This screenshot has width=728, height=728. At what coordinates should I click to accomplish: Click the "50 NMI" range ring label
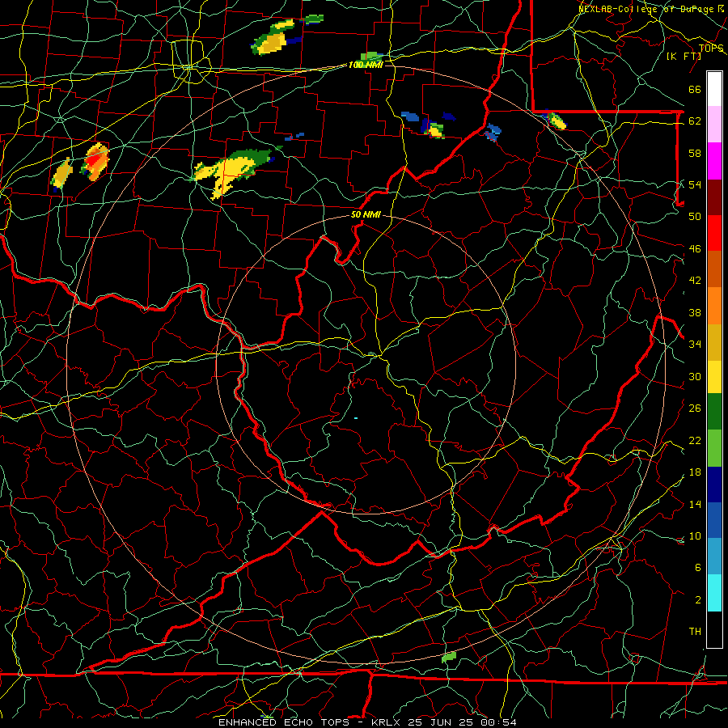pyautogui.click(x=366, y=214)
